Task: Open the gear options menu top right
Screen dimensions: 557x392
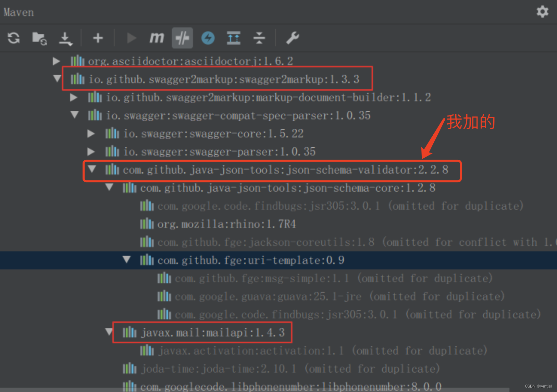Action: pos(542,12)
